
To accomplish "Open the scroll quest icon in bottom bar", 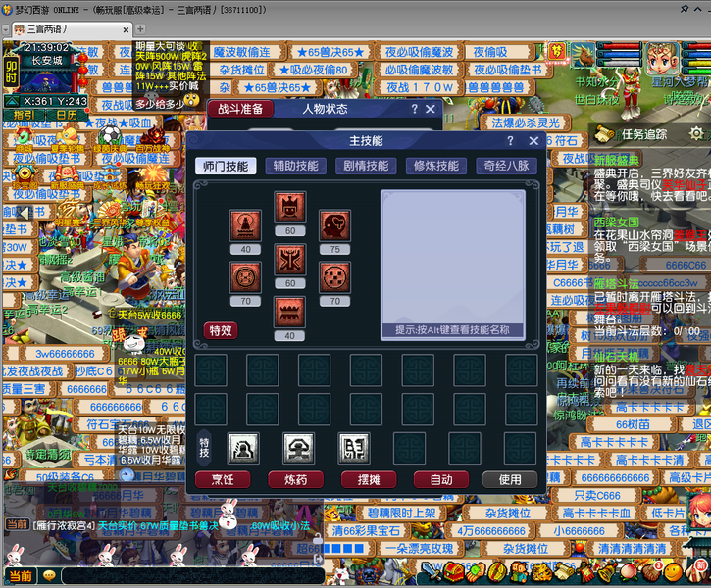I will coord(563,572).
